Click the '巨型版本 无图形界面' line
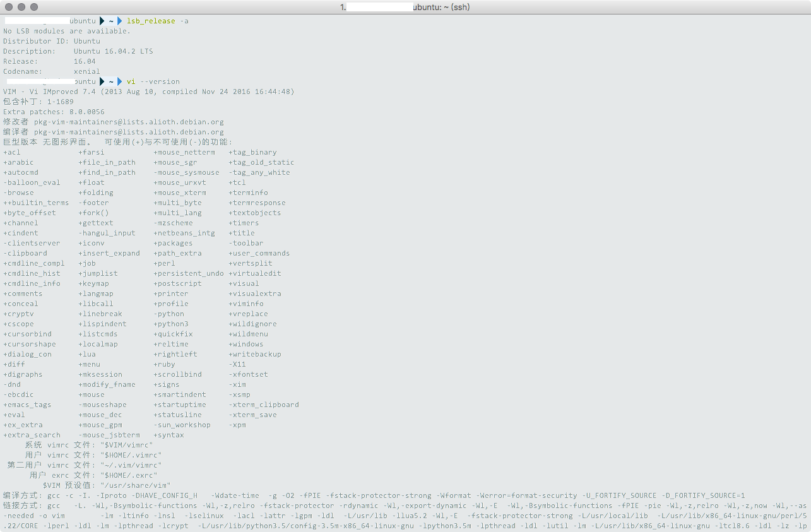The height and width of the screenshot is (532, 811). pyautogui.click(x=118, y=142)
